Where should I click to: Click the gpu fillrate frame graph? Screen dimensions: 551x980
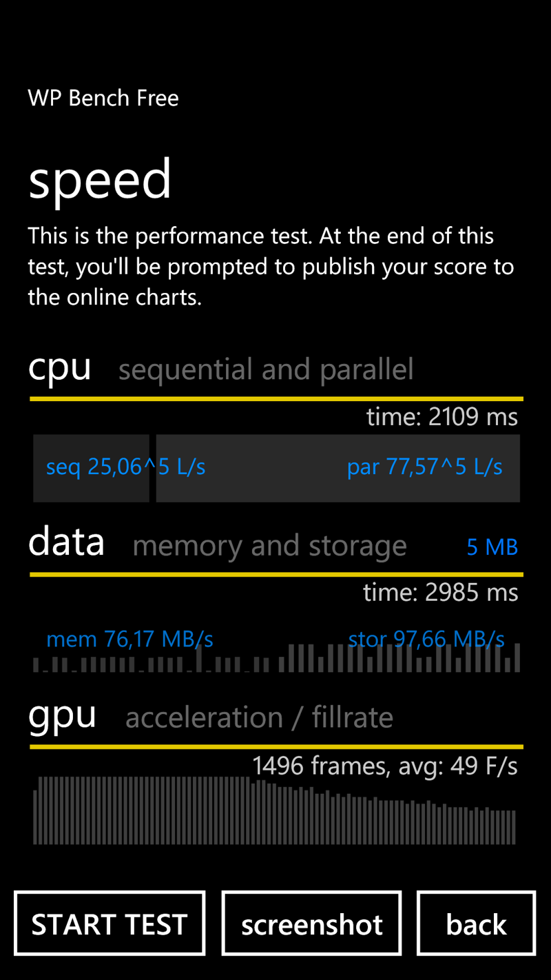(274, 810)
